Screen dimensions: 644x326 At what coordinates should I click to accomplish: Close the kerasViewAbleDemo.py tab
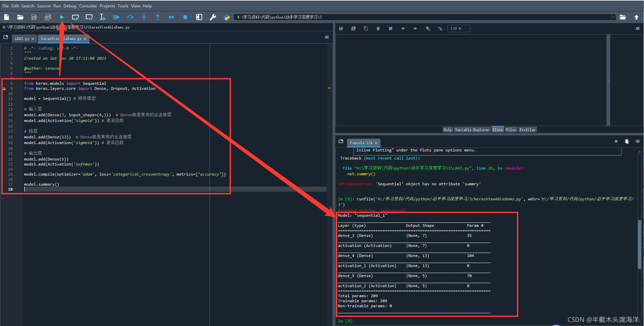click(x=85, y=39)
